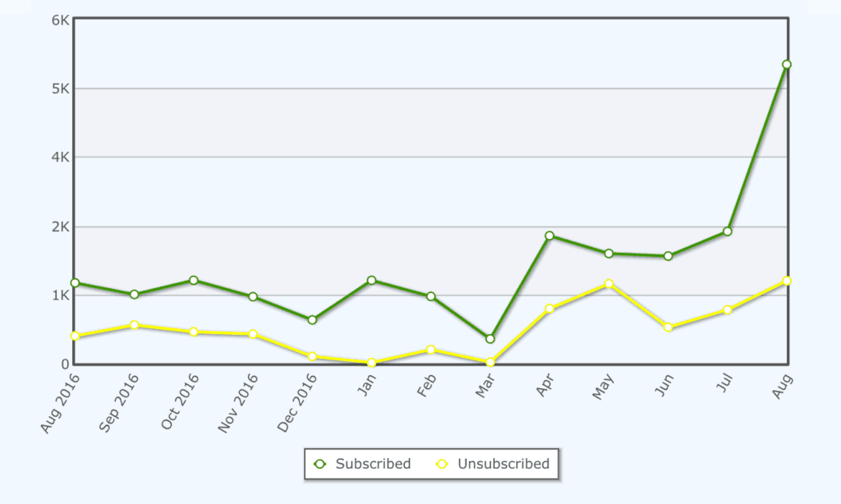841x504 pixels.
Task: Click the Subscribed data point for Mar
Action: [x=490, y=339]
